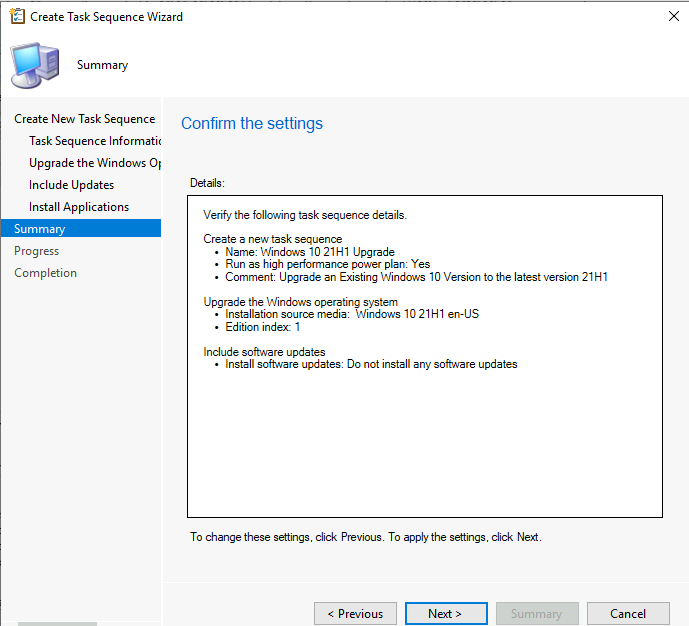Click the wizard title bar clipboard icon

[x=17, y=16]
